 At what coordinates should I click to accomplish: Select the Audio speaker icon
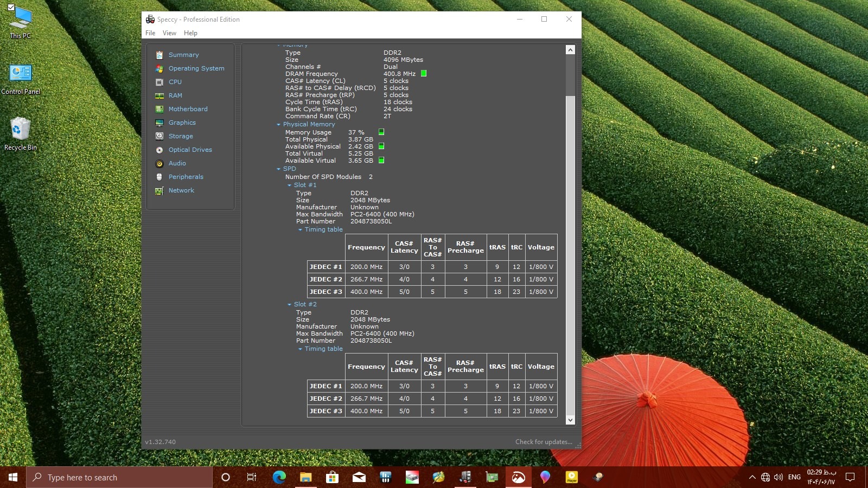pyautogui.click(x=159, y=163)
